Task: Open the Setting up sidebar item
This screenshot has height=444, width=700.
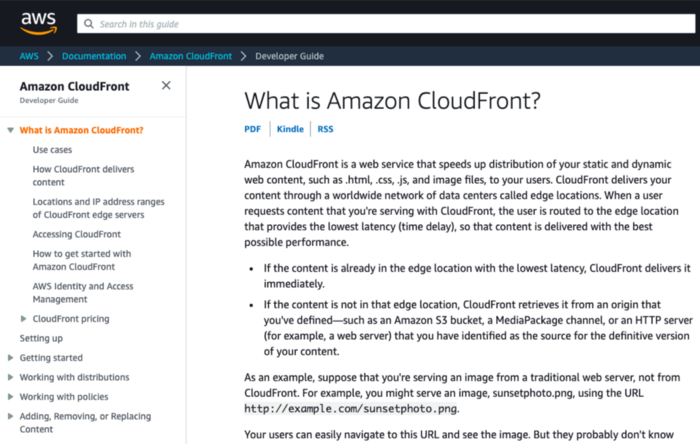Action: pyautogui.click(x=41, y=338)
